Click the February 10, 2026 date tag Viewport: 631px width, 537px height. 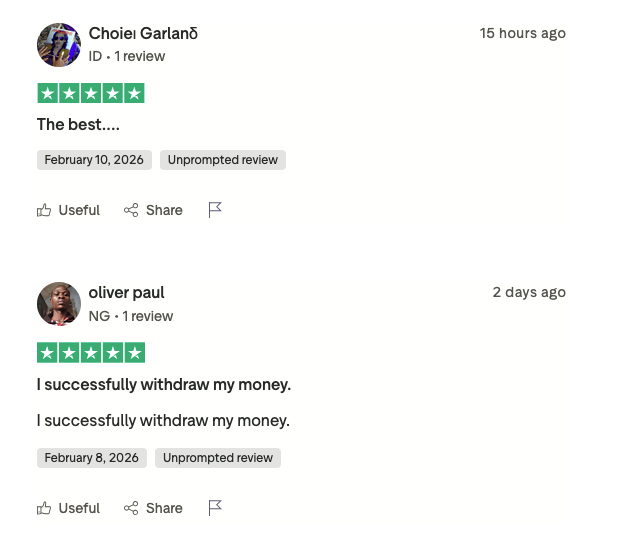pyautogui.click(x=94, y=160)
